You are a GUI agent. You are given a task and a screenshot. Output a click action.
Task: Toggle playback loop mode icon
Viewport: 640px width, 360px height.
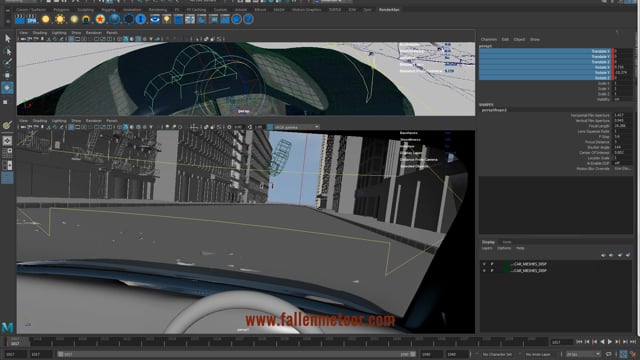(609, 354)
